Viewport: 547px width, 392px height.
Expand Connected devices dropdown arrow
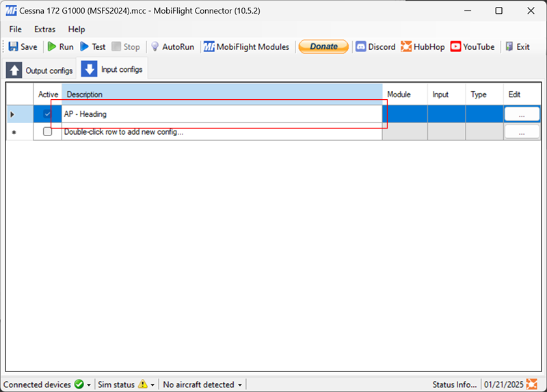pos(89,385)
